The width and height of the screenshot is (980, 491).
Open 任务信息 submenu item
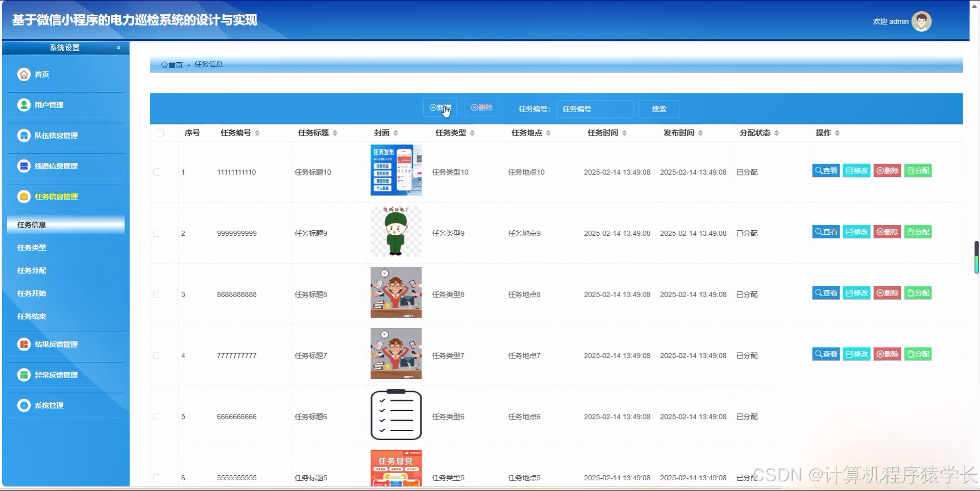pos(66,225)
